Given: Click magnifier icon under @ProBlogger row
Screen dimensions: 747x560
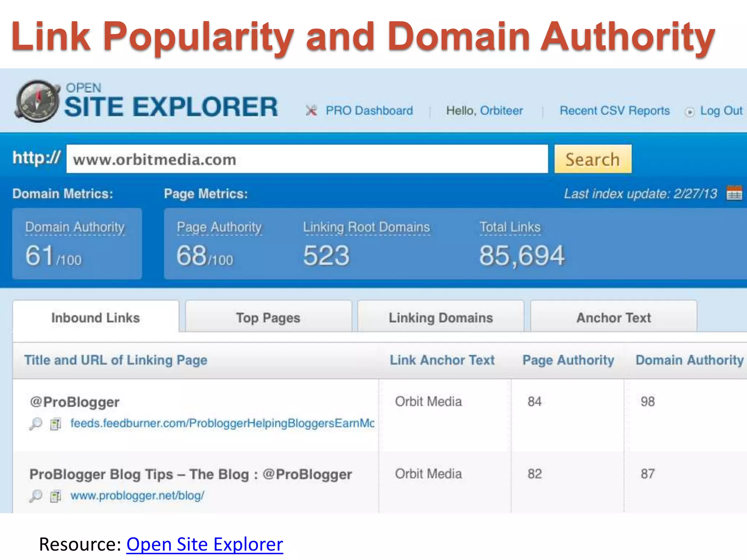Looking at the screenshot, I should click(x=36, y=424).
